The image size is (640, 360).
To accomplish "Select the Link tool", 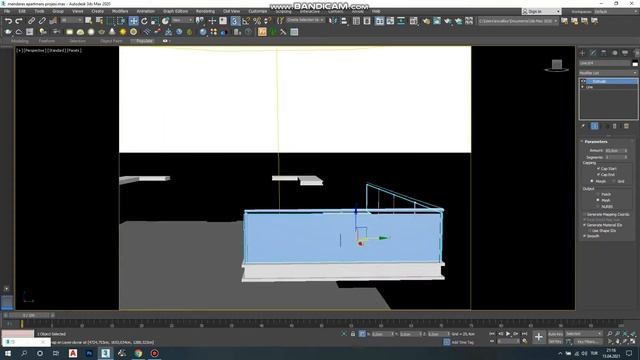I will [x=31, y=20].
